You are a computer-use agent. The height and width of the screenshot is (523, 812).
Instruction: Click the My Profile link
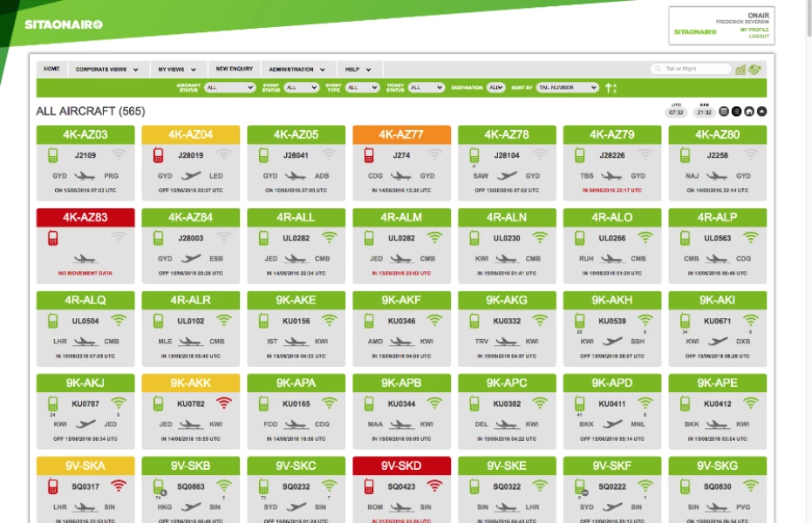[x=754, y=30]
